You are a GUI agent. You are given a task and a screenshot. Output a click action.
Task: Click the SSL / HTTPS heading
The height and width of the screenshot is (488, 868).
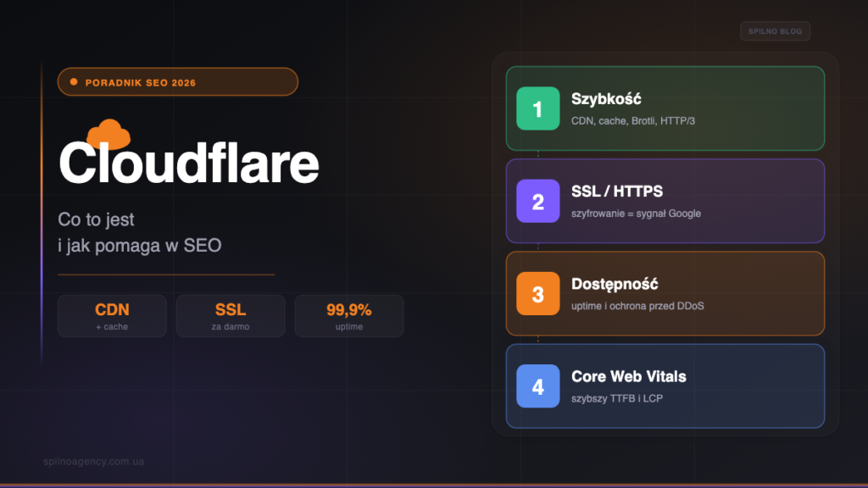click(617, 191)
